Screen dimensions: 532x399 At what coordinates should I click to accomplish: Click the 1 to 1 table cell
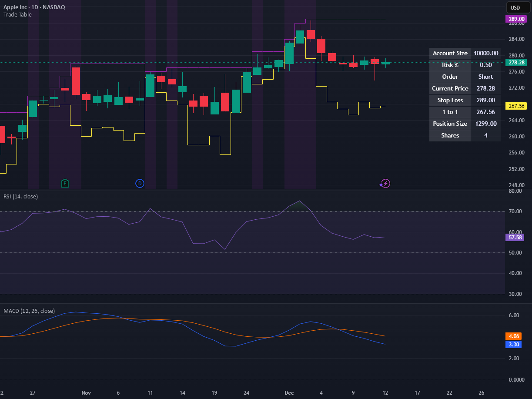[x=450, y=112]
